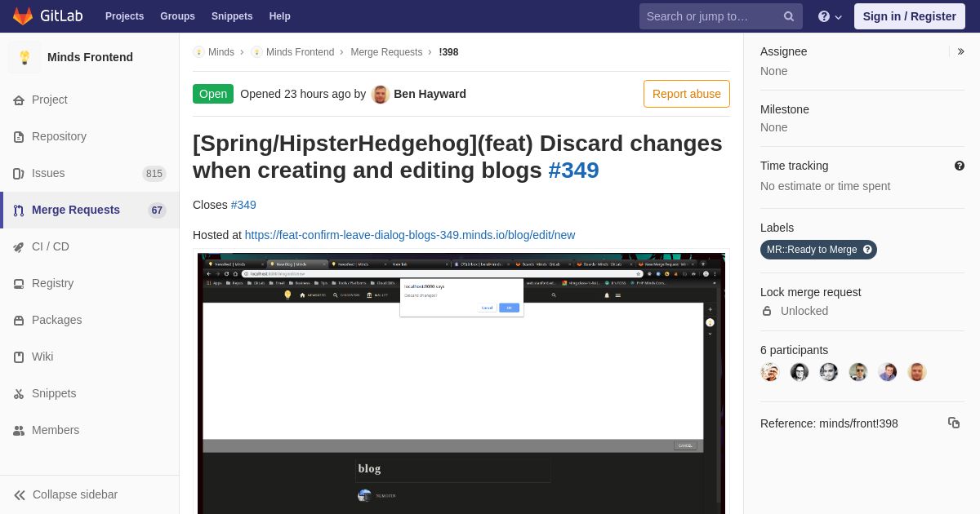The image size is (980, 514).
Task: Open the Help top menu item
Action: (280, 16)
